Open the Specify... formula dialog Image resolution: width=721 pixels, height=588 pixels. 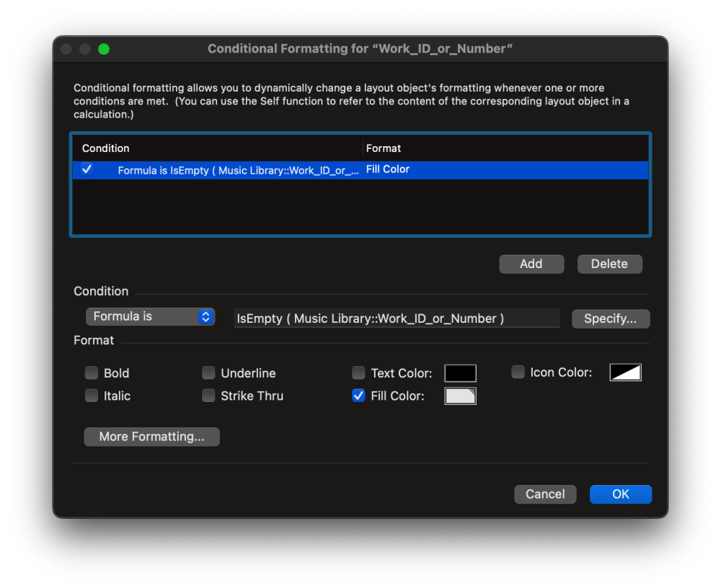(x=611, y=318)
